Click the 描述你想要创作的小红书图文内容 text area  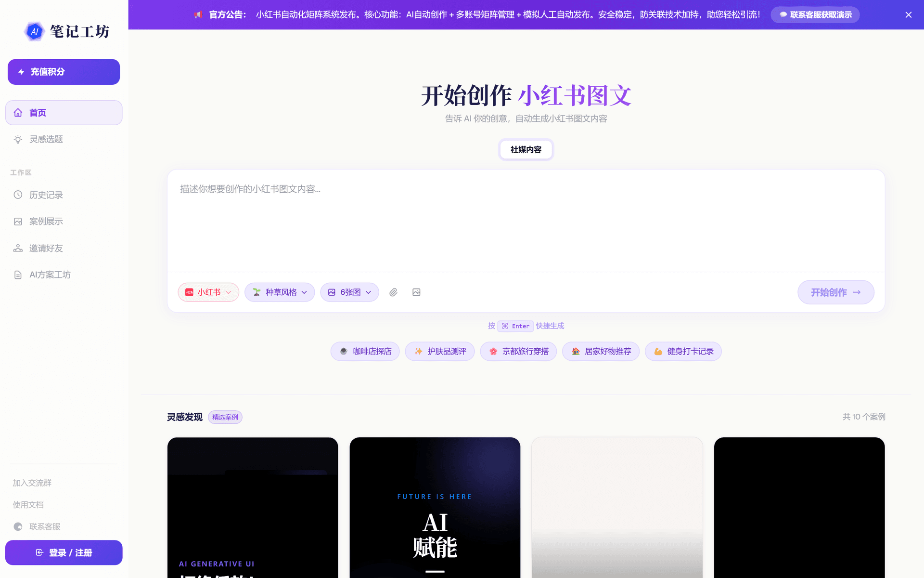526,221
